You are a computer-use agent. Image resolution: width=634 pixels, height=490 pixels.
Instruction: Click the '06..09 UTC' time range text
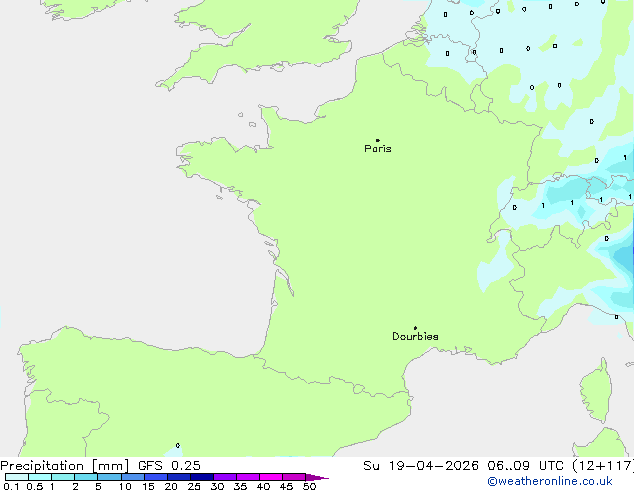coord(525,466)
